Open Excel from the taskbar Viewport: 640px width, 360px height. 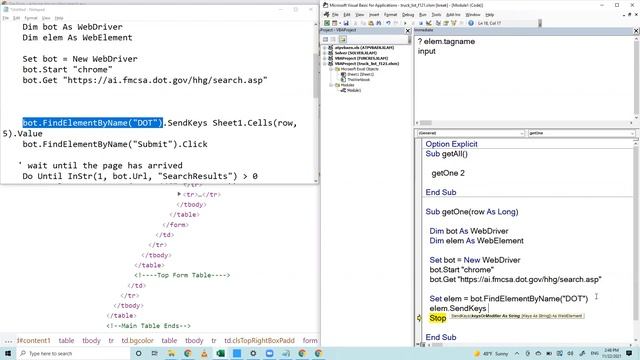point(220,353)
